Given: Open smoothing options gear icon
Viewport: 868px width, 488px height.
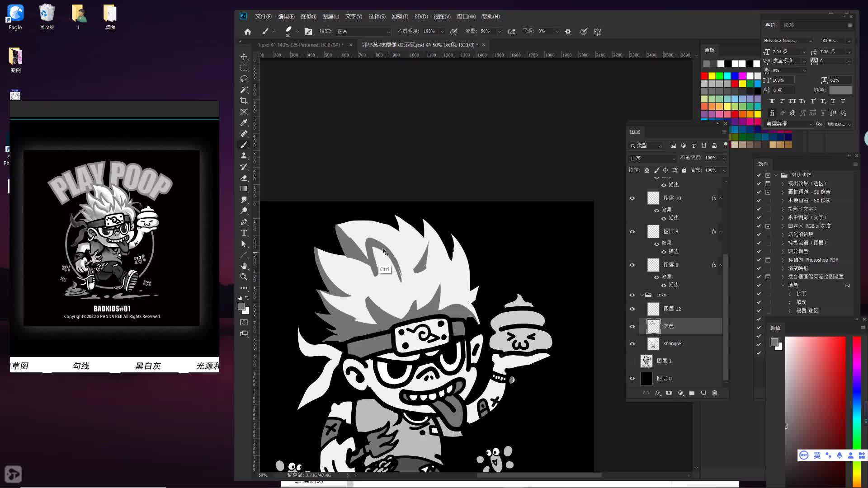Looking at the screenshot, I should [x=568, y=32].
